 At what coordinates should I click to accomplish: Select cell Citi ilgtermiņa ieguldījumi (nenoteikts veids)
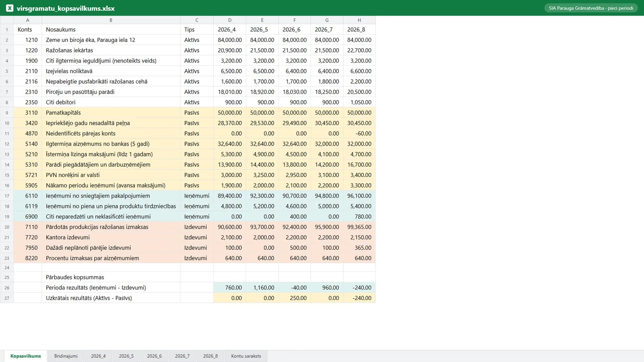point(111,61)
